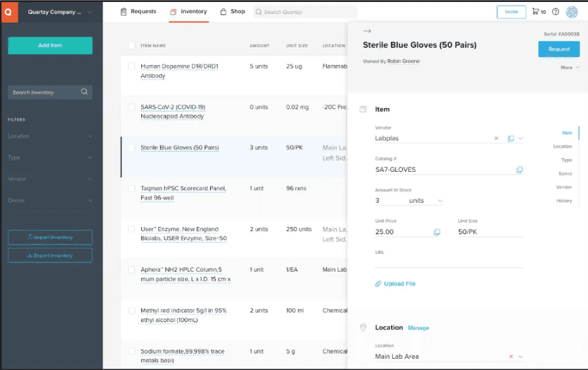Open the shopping cart icon
Image resolution: width=588 pixels, height=370 pixels.
[536, 12]
